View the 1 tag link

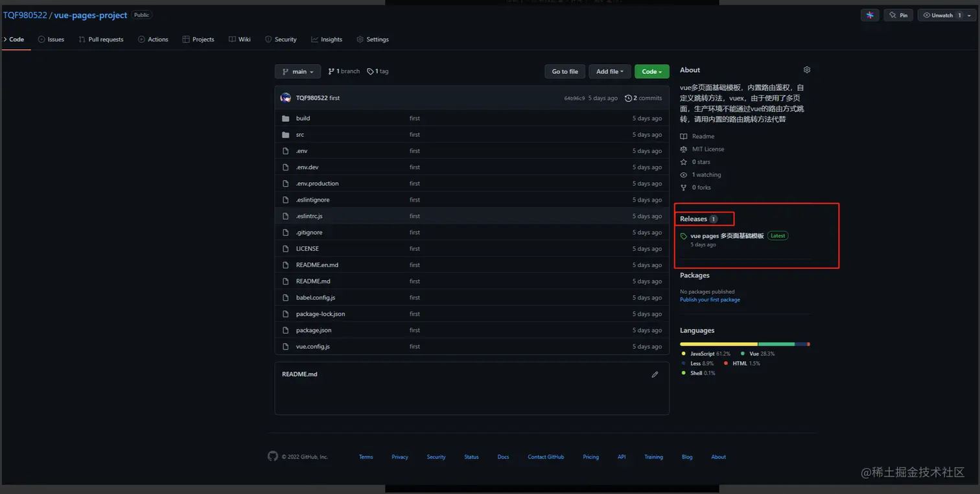378,71
